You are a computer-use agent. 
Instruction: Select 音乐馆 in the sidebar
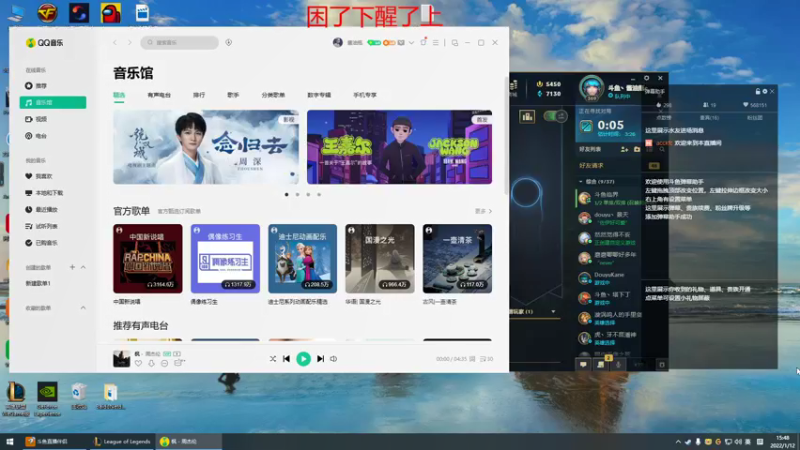click(x=53, y=103)
